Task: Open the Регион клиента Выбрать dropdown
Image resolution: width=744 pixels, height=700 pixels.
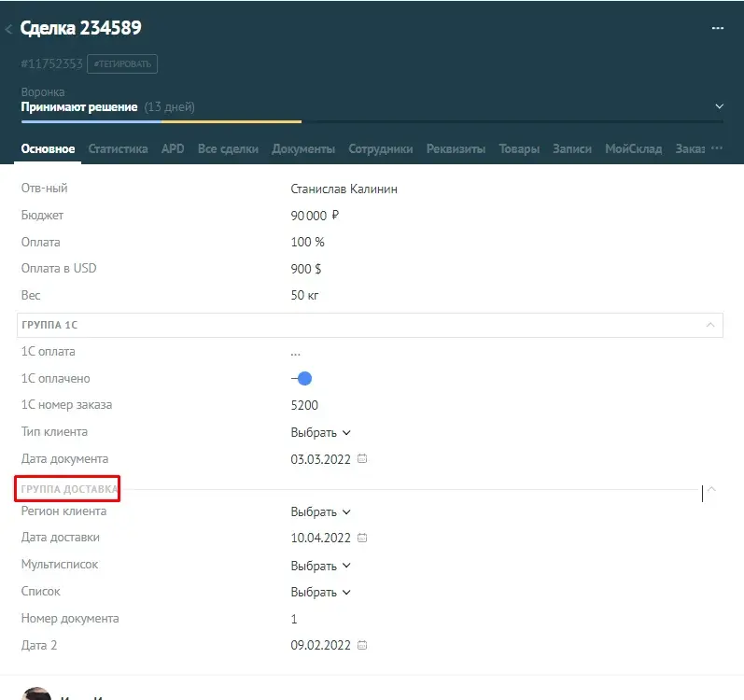Action: (x=320, y=511)
